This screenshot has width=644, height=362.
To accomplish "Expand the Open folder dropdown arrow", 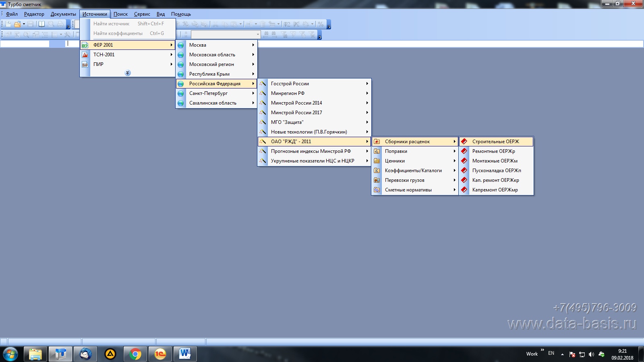I will click(24, 24).
